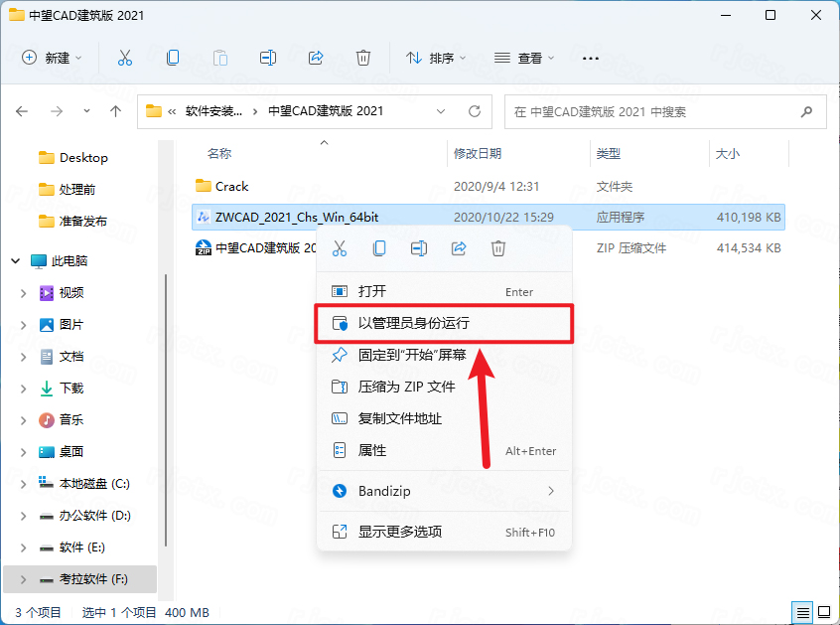Sort by 修改日期 column header

(478, 154)
